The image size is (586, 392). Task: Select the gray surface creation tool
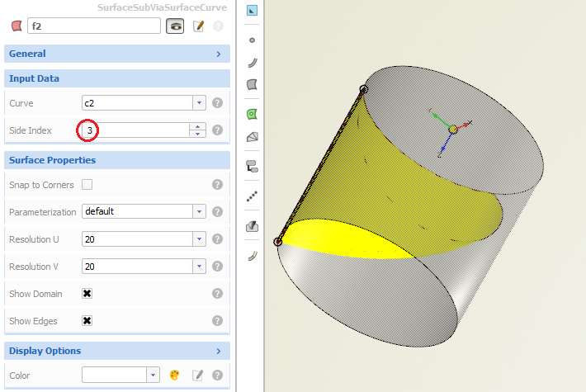(253, 84)
